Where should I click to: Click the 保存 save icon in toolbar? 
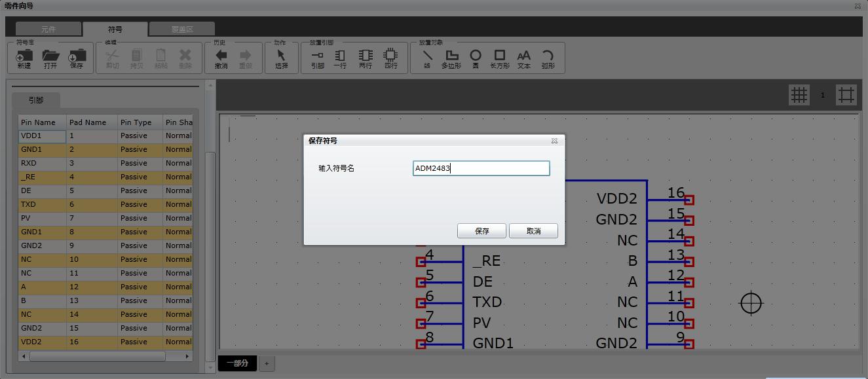pos(77,58)
